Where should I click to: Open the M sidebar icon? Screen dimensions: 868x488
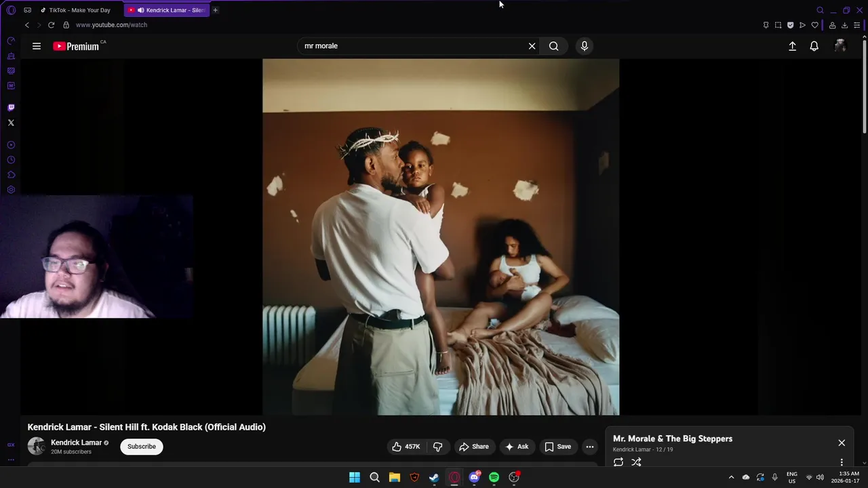(11, 86)
